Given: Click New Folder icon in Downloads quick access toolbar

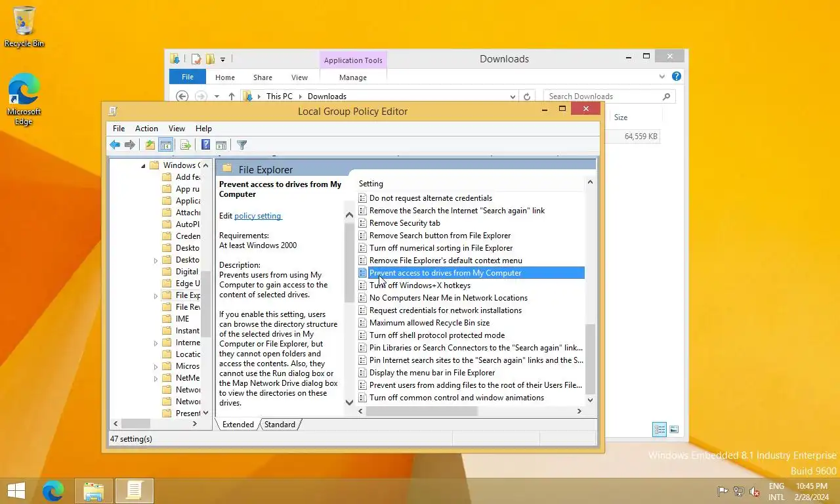Looking at the screenshot, I should [210, 59].
